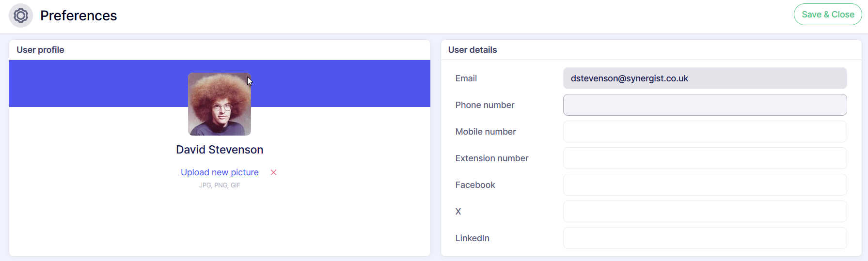Click the User profile panel heading

[40, 50]
